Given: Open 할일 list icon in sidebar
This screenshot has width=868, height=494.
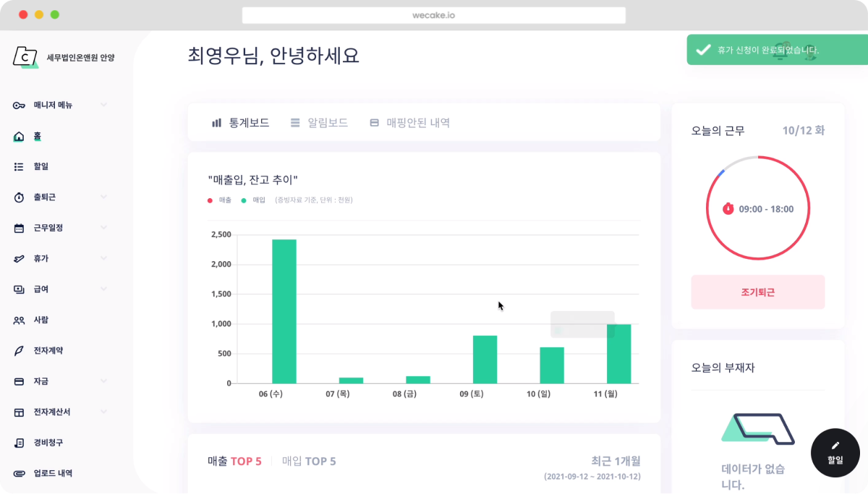Looking at the screenshot, I should tap(19, 166).
